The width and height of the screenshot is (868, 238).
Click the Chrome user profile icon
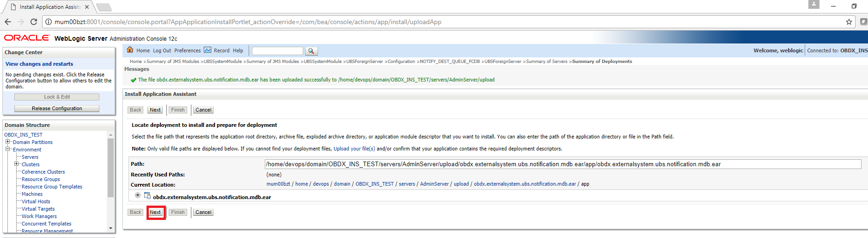point(814,4)
